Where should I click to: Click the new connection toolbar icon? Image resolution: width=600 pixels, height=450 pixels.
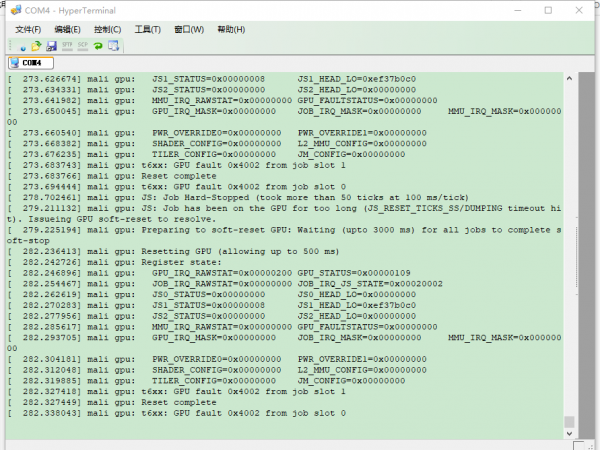point(23,46)
